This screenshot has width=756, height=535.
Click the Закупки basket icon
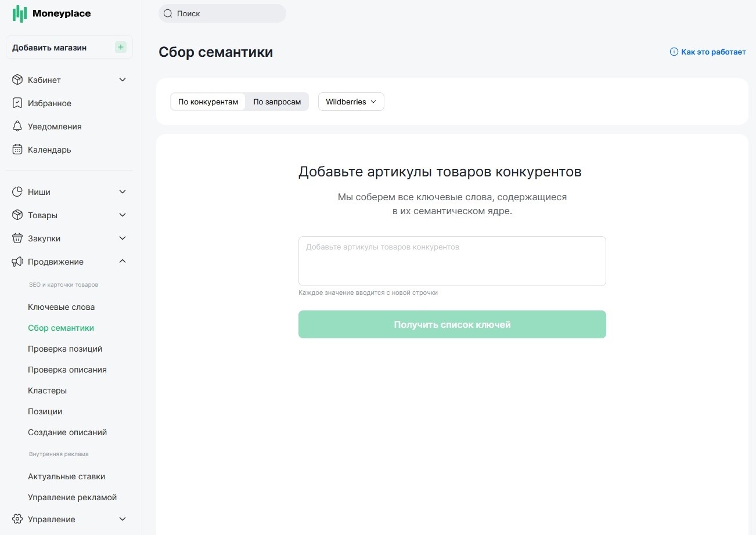pyautogui.click(x=17, y=238)
